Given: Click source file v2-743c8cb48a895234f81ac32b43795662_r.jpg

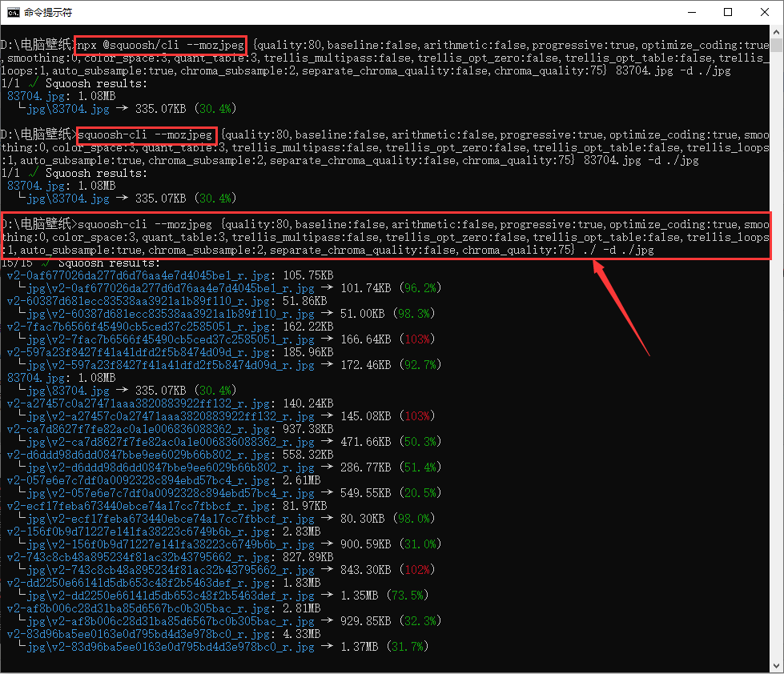Looking at the screenshot, I should pyautogui.click(x=138, y=556).
